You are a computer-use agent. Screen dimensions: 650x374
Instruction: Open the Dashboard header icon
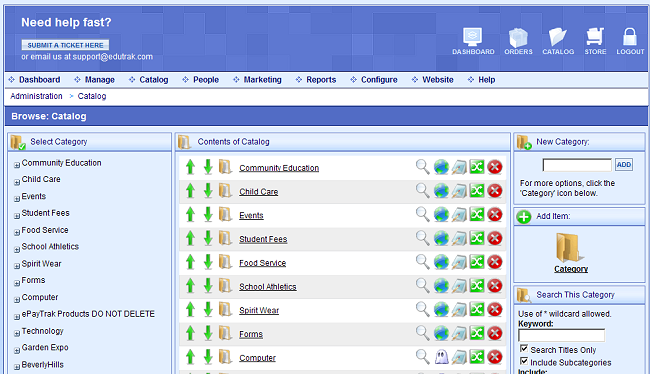pos(473,41)
